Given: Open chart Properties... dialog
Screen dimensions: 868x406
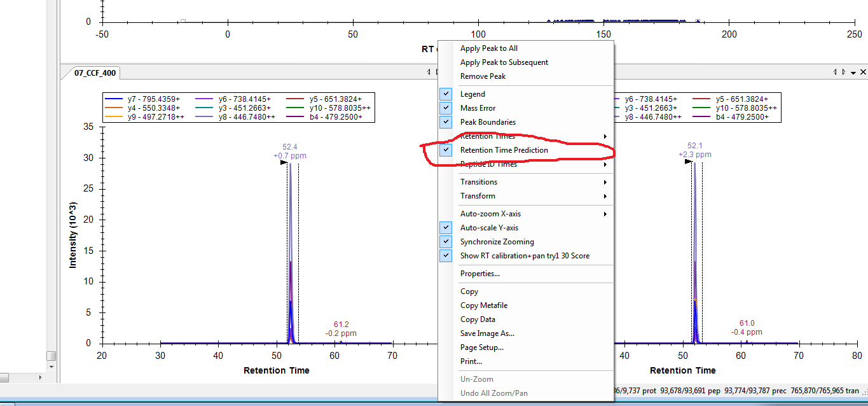Looking at the screenshot, I should click(479, 274).
